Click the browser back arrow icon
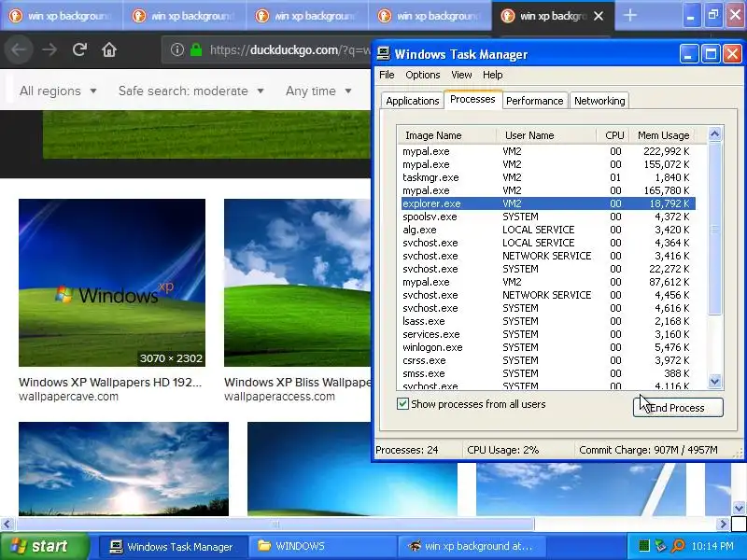The image size is (747, 560). click(x=19, y=49)
